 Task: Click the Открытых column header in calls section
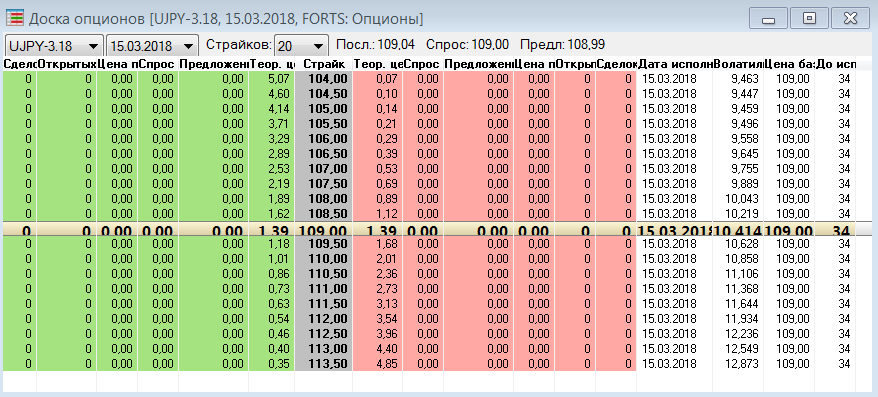[x=67, y=64]
